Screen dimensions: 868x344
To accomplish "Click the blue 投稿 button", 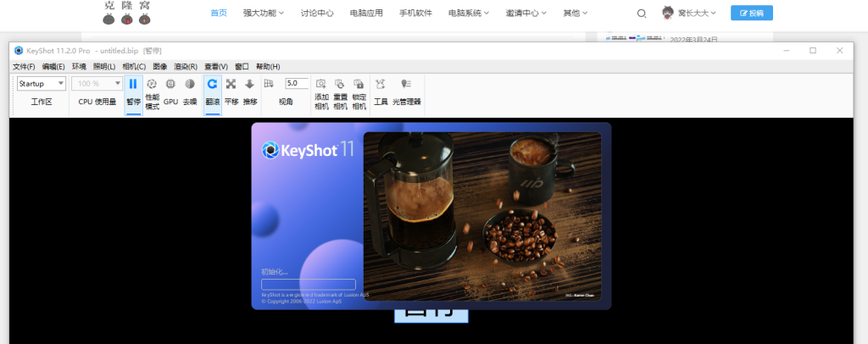I will click(752, 13).
